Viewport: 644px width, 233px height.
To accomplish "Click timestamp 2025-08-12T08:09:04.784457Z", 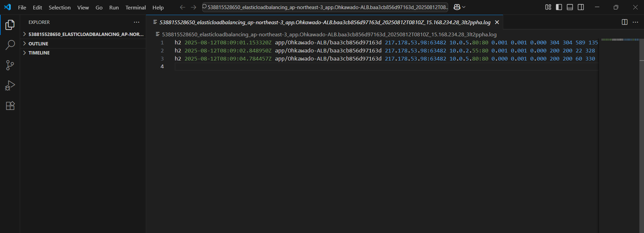I will (x=228, y=59).
